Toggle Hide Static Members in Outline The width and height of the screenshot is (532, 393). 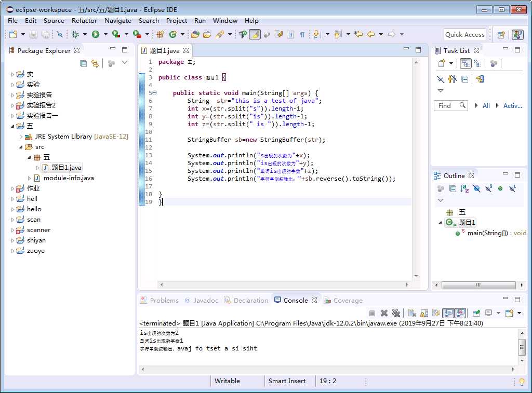point(488,188)
